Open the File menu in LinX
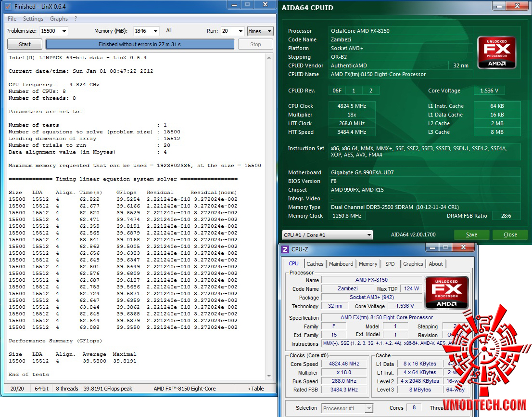The height and width of the screenshot is (417, 532). (x=12, y=19)
